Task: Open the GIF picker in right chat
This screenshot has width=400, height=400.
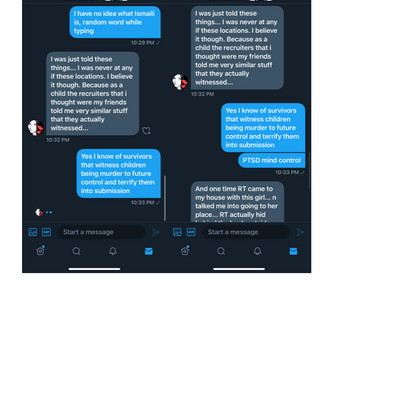Action: 191,232
